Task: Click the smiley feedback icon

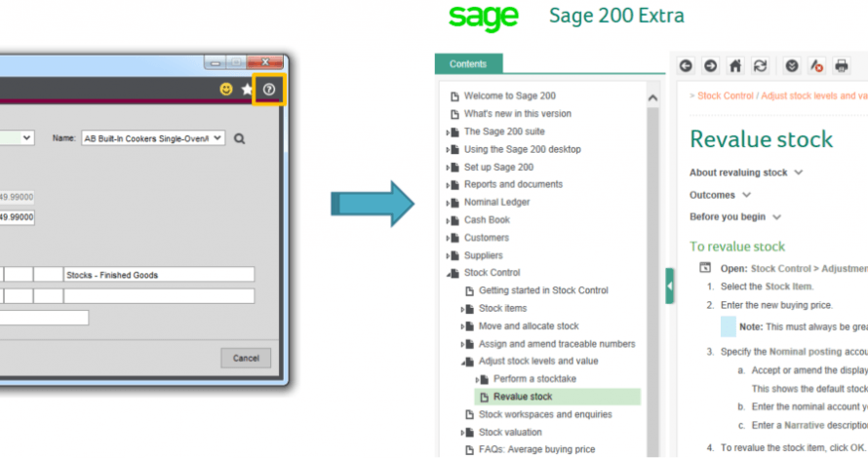Action: pos(226,89)
